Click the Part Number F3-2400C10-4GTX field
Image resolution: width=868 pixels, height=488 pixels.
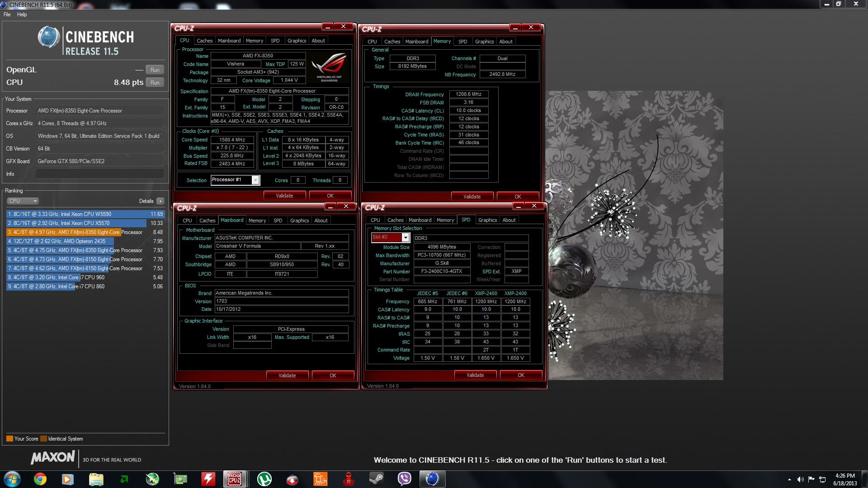coord(442,272)
